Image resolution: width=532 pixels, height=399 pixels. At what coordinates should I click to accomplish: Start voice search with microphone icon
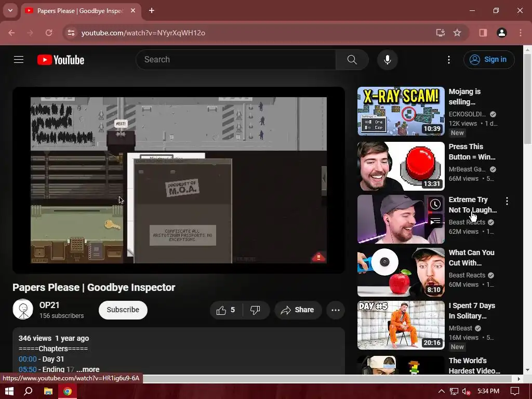coord(387,60)
